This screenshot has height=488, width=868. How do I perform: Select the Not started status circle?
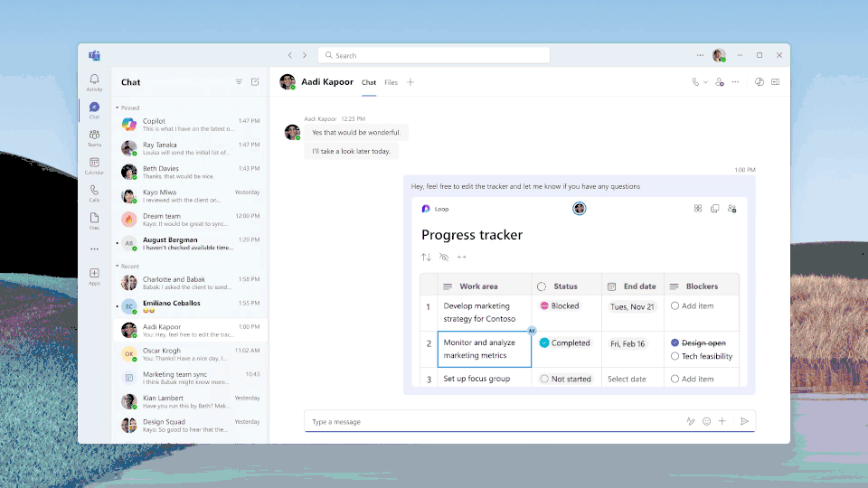point(544,379)
